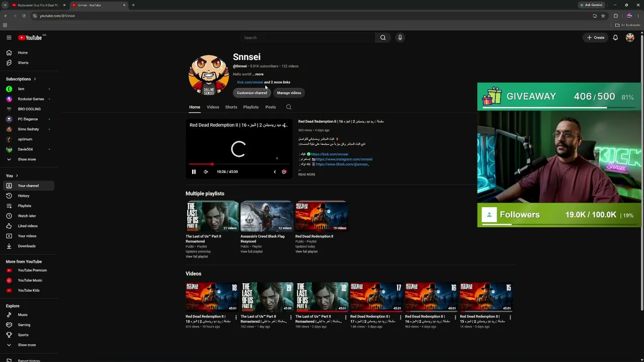644x362 pixels.
Task: Expand the player controls left chevron
Action: [275, 172]
